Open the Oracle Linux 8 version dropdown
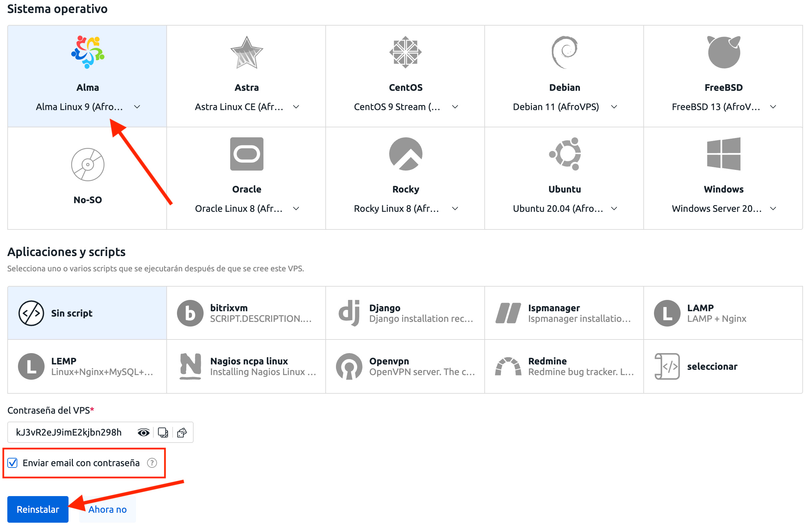 click(296, 208)
